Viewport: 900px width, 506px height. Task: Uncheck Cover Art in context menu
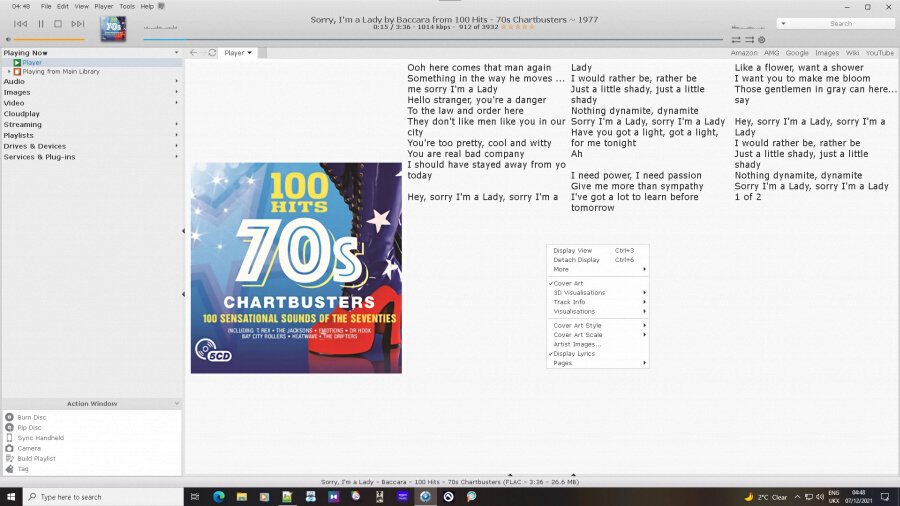click(x=598, y=283)
